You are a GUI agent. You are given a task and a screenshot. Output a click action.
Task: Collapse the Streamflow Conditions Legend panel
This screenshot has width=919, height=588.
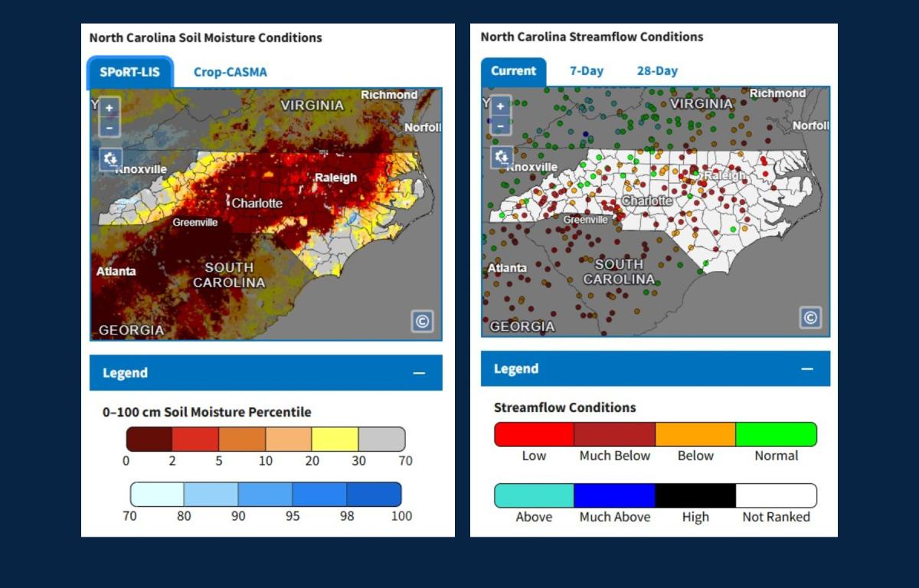pyautogui.click(x=808, y=368)
